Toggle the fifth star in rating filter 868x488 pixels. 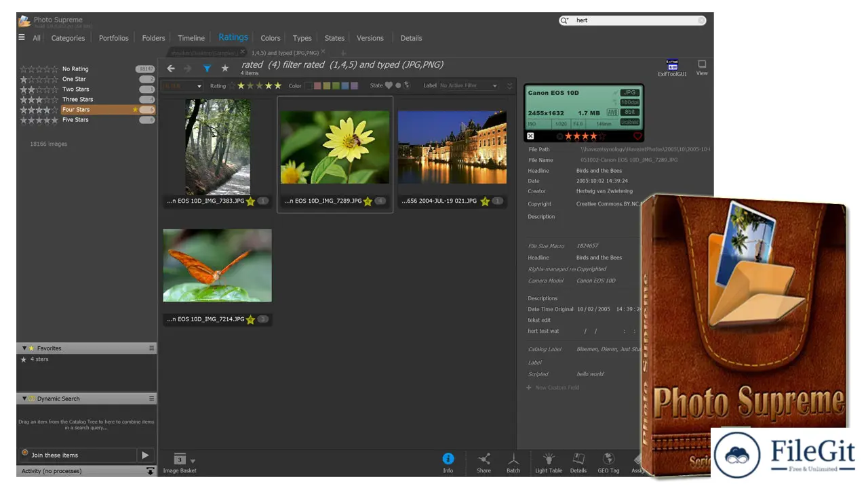(x=277, y=85)
